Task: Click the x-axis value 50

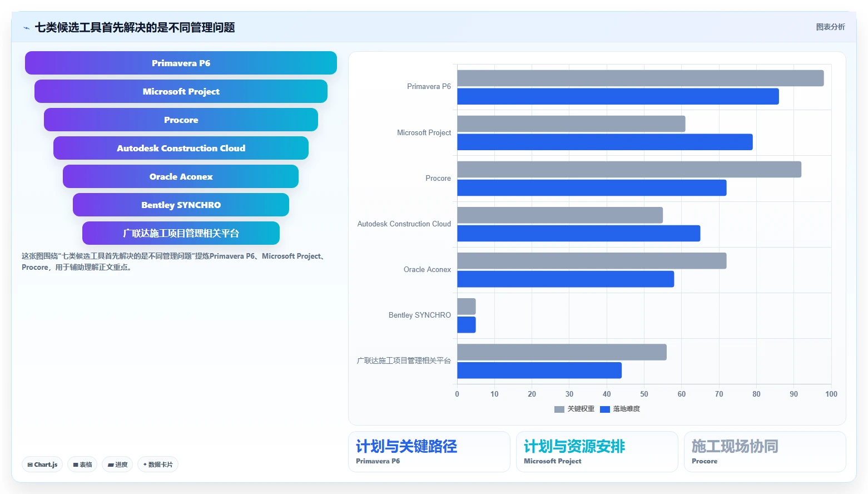Action: tap(644, 394)
